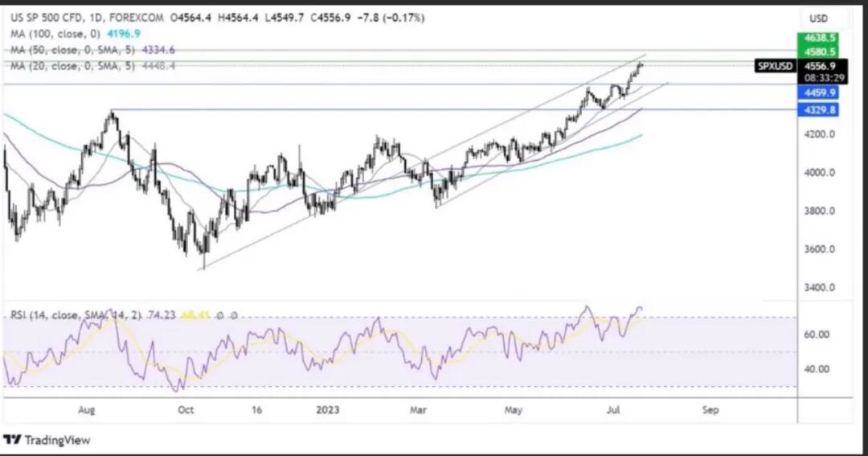
Task: Click the 4556.9 current price label
Action: click(x=820, y=66)
